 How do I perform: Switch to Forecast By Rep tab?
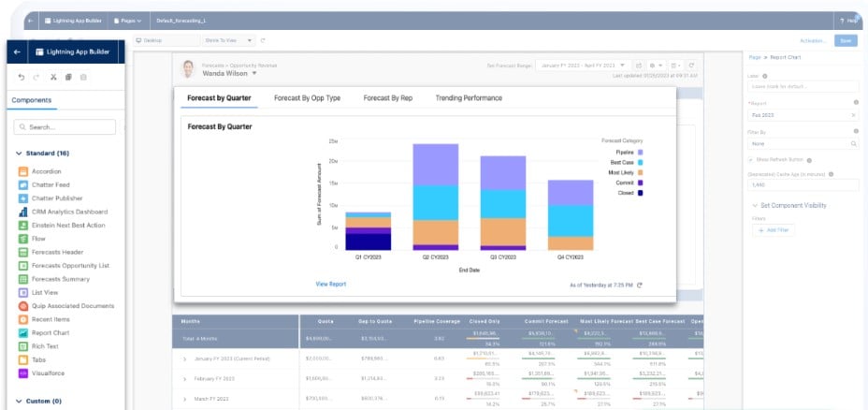(388, 98)
